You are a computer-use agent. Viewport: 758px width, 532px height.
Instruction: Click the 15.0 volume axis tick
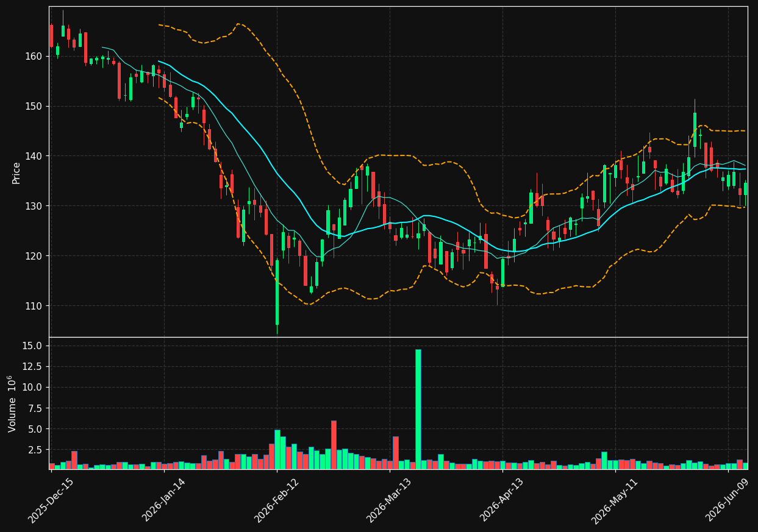[x=34, y=346]
